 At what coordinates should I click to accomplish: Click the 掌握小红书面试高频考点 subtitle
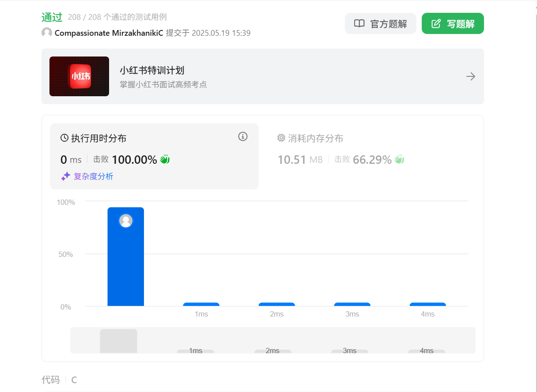[163, 84]
